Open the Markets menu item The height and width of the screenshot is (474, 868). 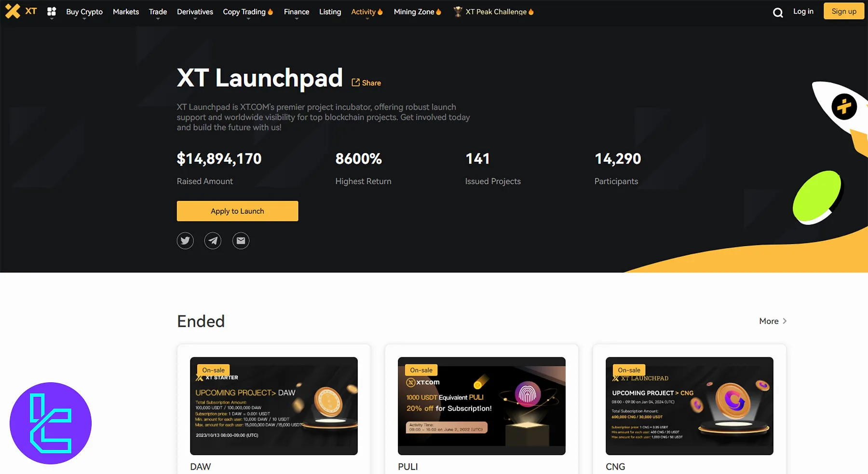[126, 12]
